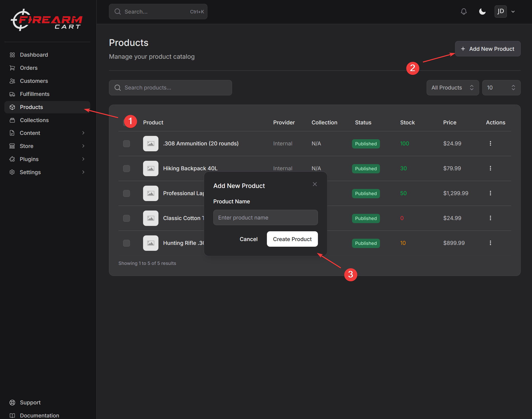Open actions menu for $1,299.99 product

pos(490,193)
